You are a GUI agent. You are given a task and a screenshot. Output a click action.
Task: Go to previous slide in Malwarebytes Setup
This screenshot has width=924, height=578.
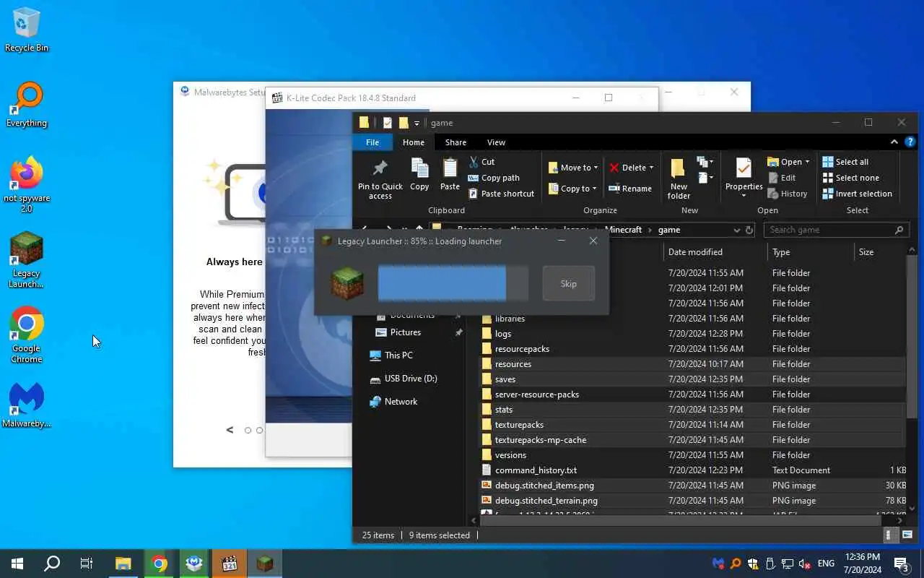[230, 430]
